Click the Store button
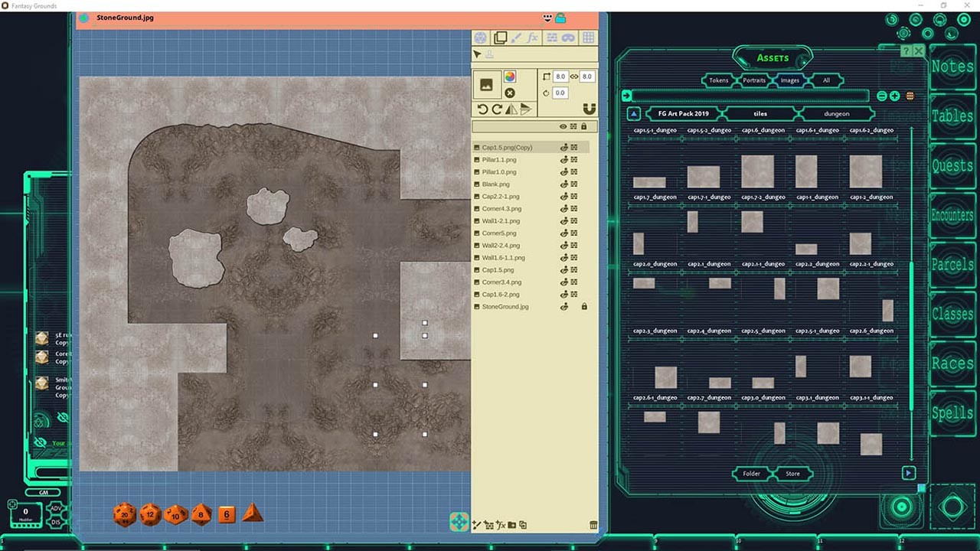 point(793,473)
